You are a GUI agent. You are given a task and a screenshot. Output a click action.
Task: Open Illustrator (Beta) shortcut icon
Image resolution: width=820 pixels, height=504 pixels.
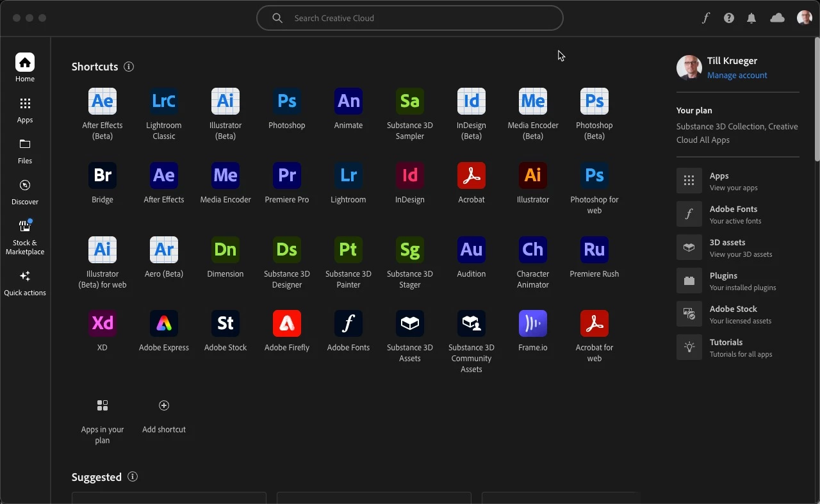[x=225, y=101]
